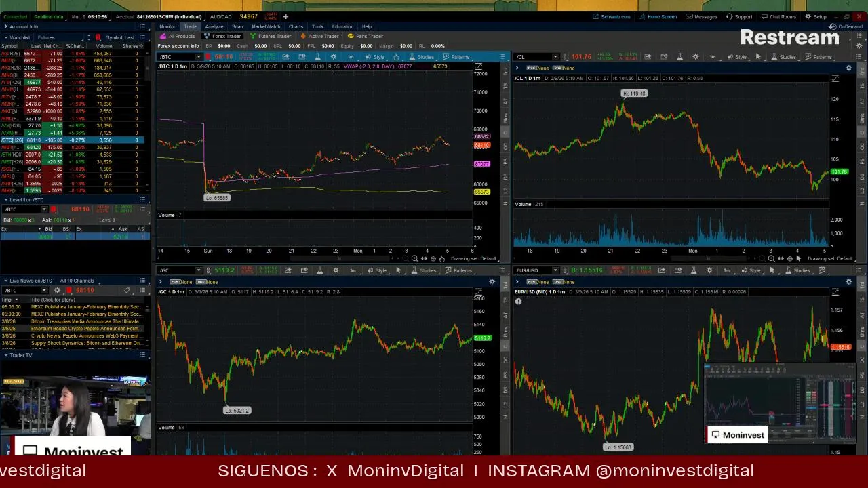Screen dimensions: 868x488
Task: Select the cursor tool on /CL chart toolbar
Action: 758,57
